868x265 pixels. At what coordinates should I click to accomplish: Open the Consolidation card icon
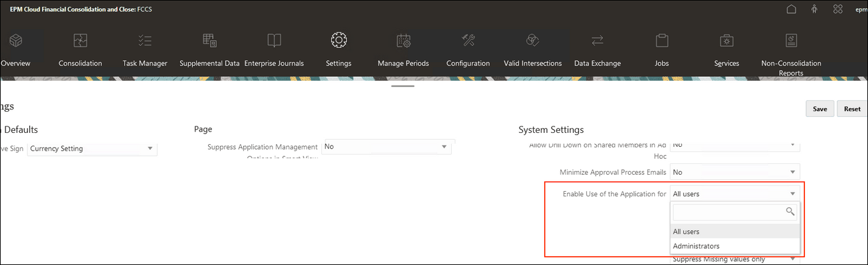(x=80, y=41)
